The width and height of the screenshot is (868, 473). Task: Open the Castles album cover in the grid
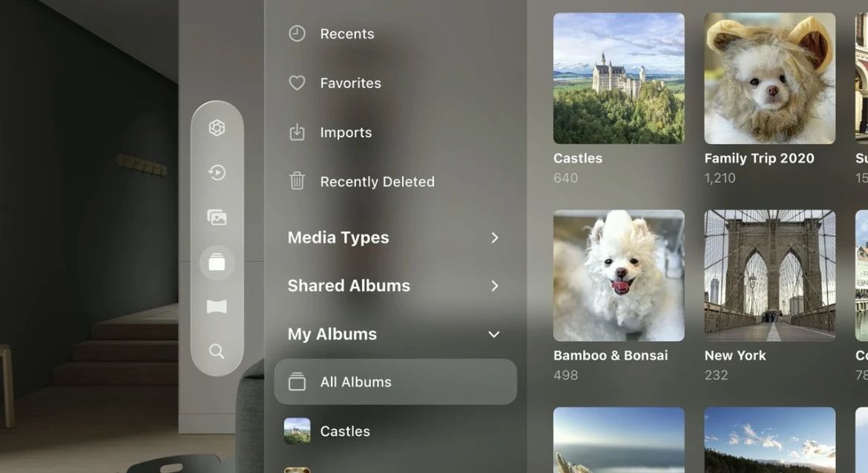click(619, 79)
